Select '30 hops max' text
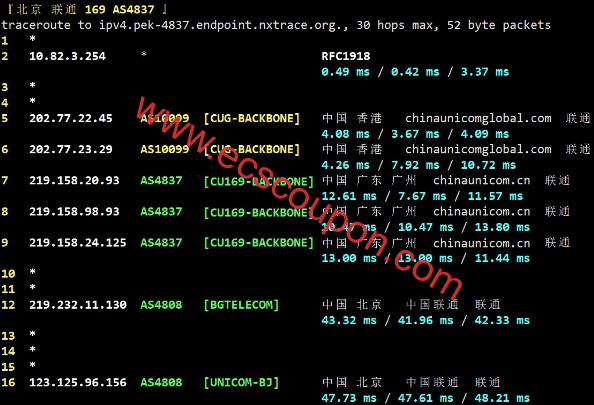The width and height of the screenshot is (594, 405). click(397, 25)
